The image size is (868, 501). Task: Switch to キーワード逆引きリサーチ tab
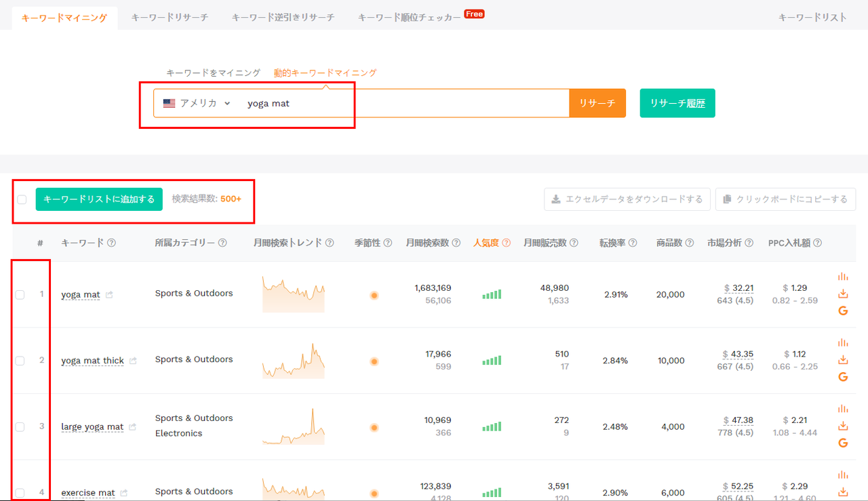[283, 18]
